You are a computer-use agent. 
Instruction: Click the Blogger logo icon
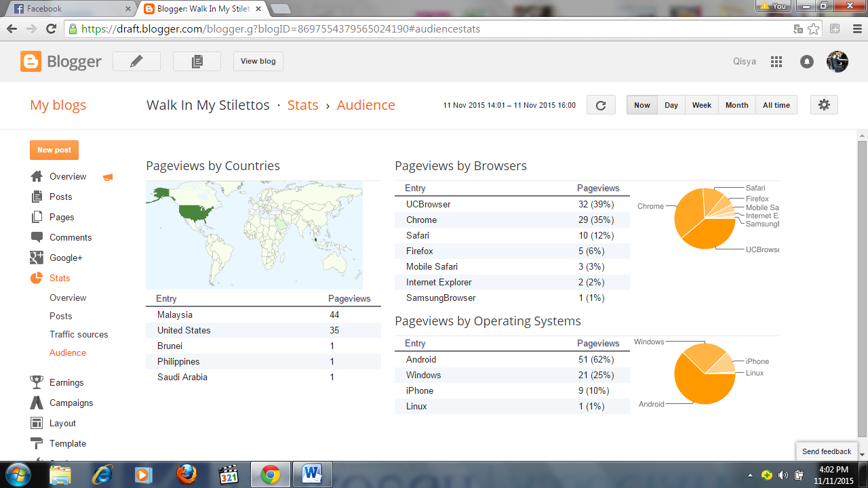31,61
